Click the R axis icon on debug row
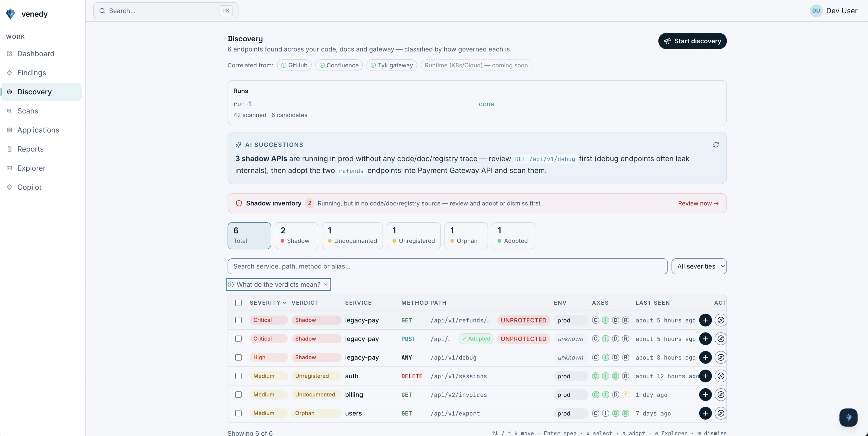The width and height of the screenshot is (868, 436). 625,357
